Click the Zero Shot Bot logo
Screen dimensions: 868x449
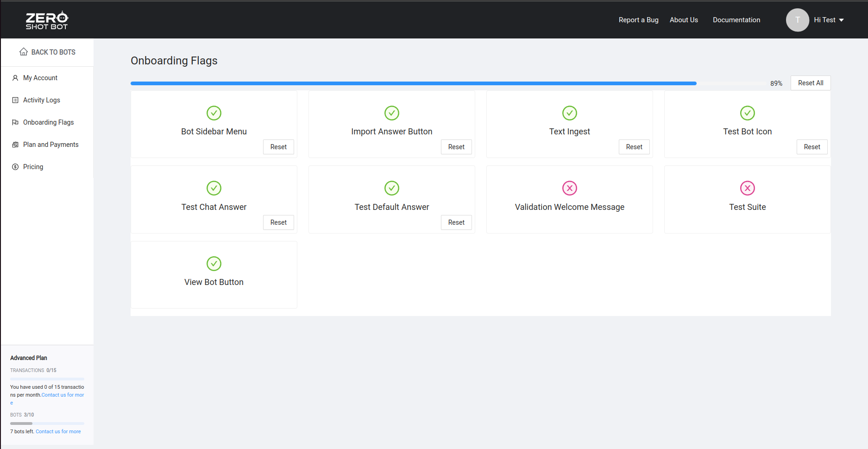(47, 19)
